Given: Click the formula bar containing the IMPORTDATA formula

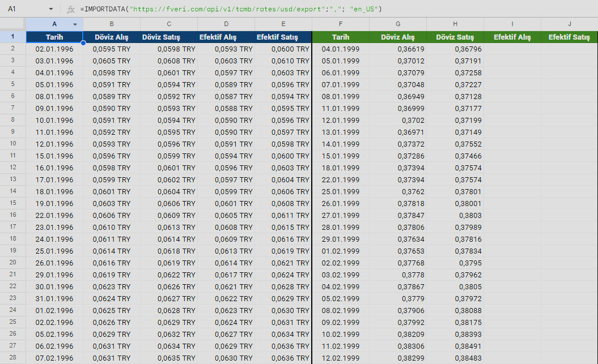Looking at the screenshot, I should click(227, 9).
